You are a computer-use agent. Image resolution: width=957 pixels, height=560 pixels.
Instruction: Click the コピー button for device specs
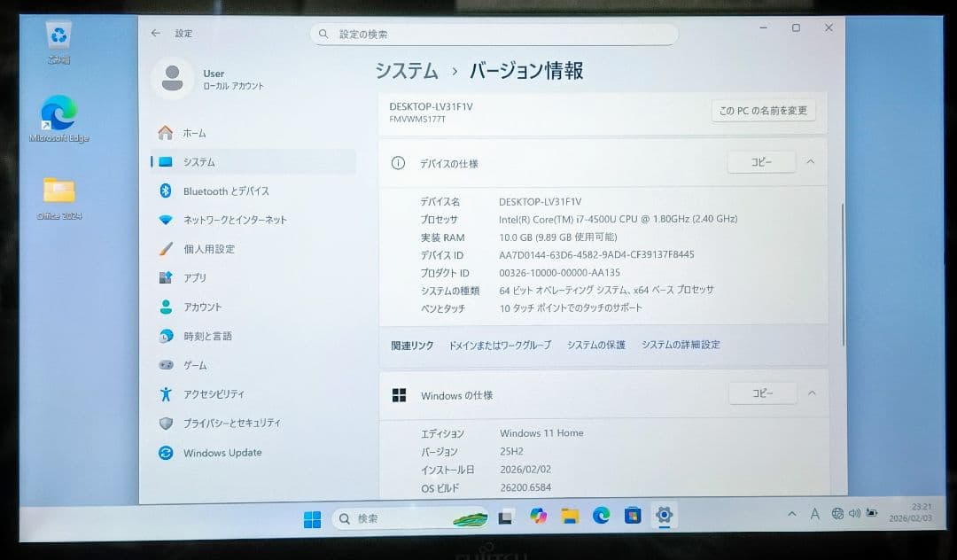tap(760, 162)
